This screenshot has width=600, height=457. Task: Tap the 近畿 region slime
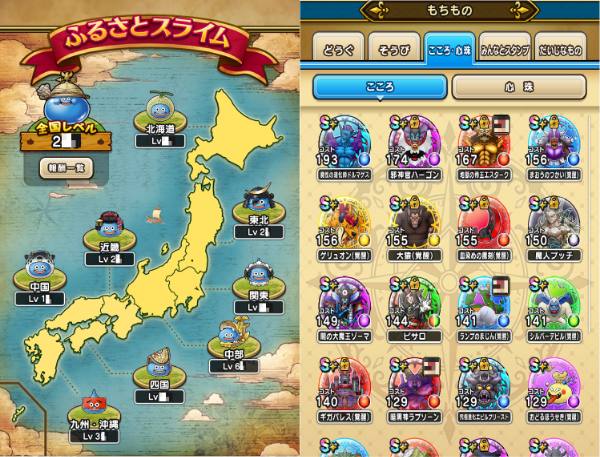point(109,225)
